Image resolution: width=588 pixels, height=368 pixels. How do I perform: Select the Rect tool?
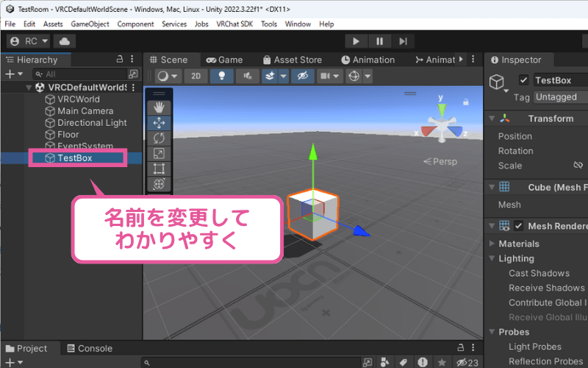(159, 169)
